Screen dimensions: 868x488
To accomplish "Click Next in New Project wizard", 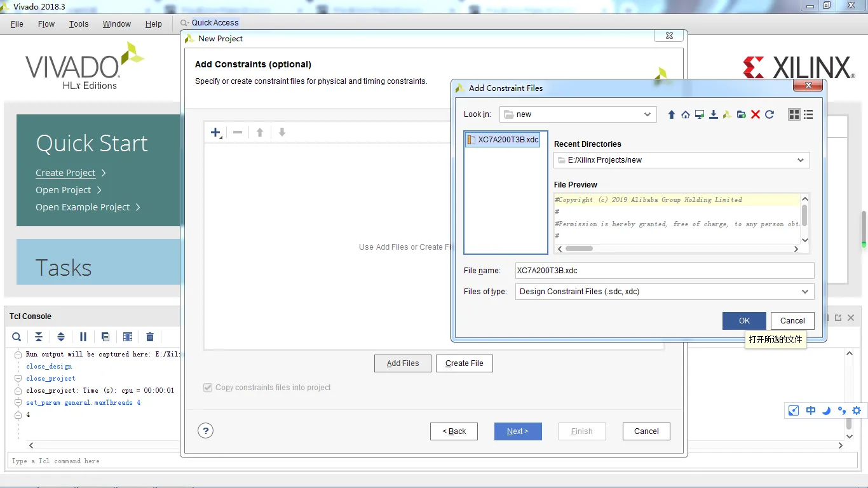I will click(518, 431).
